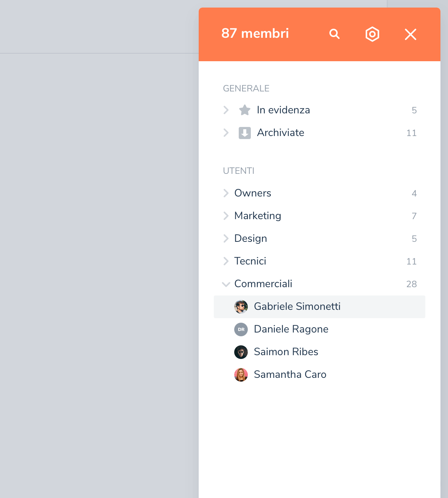448x498 pixels.
Task: Select Saimon Ribes from the list
Action: pos(286,352)
